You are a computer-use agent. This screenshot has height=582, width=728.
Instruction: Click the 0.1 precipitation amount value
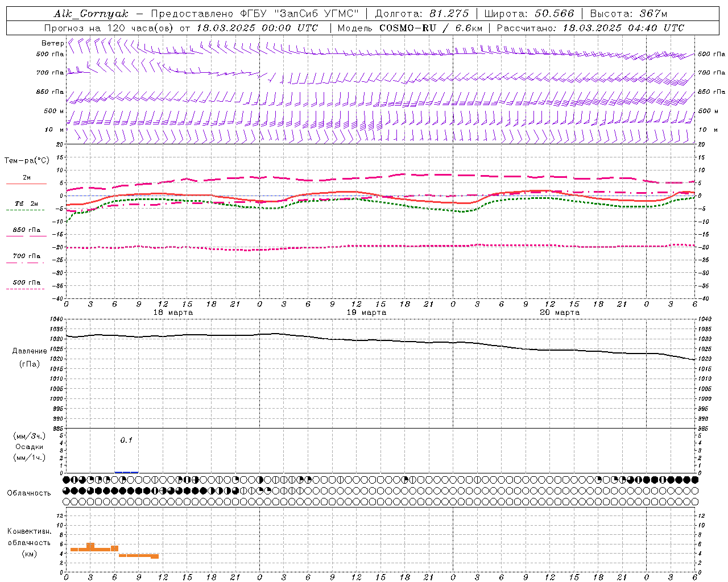[x=126, y=440]
